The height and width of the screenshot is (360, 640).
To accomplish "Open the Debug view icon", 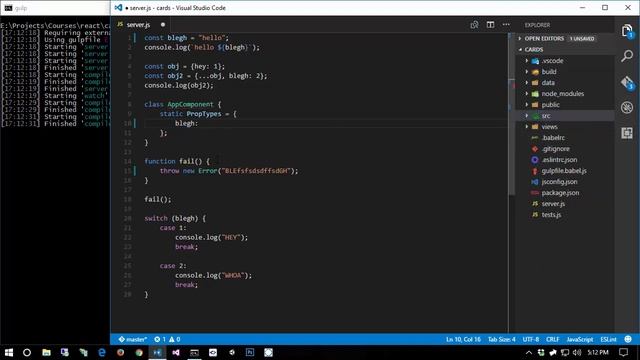I will coord(627,107).
